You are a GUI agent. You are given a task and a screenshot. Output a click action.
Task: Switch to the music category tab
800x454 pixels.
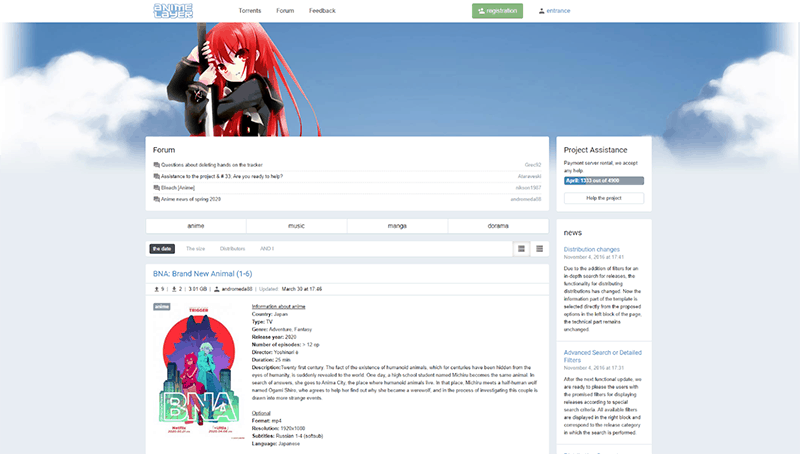tap(296, 226)
